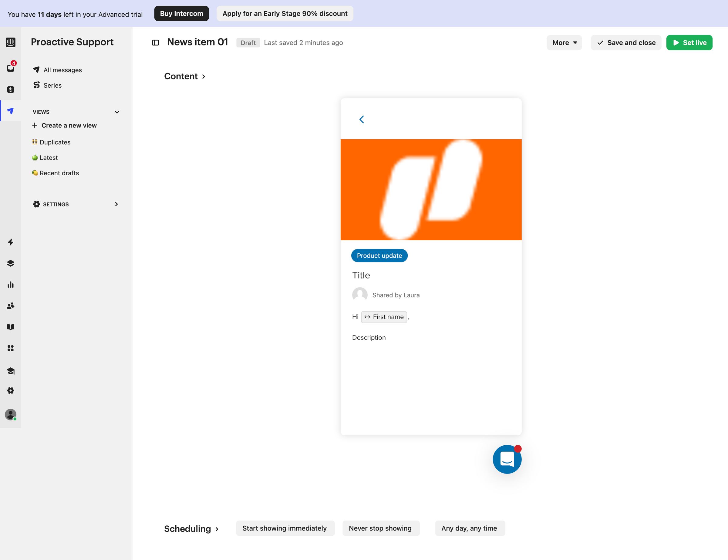
Task: Click the green Set live button
Action: pos(689,43)
